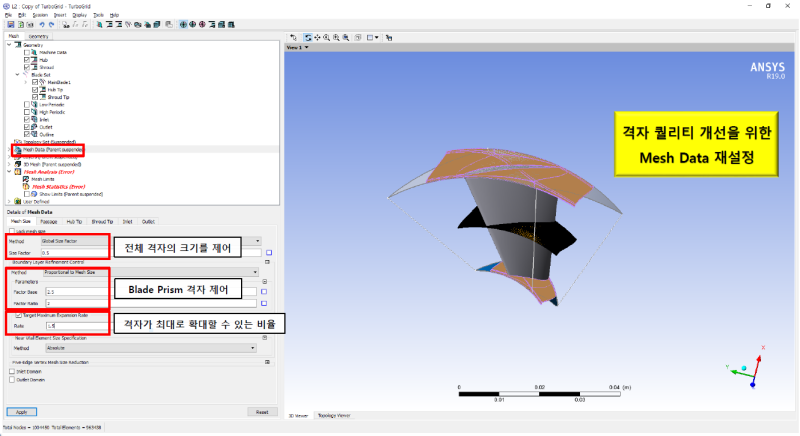800x436 pixels.
Task: Enable the Outlet Domain checkbox
Action: 12,380
